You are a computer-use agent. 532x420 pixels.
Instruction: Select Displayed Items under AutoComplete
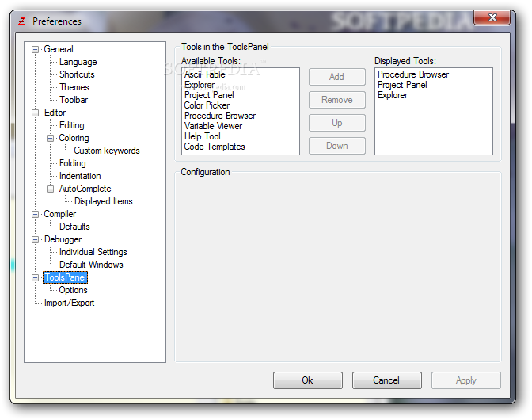coord(104,201)
